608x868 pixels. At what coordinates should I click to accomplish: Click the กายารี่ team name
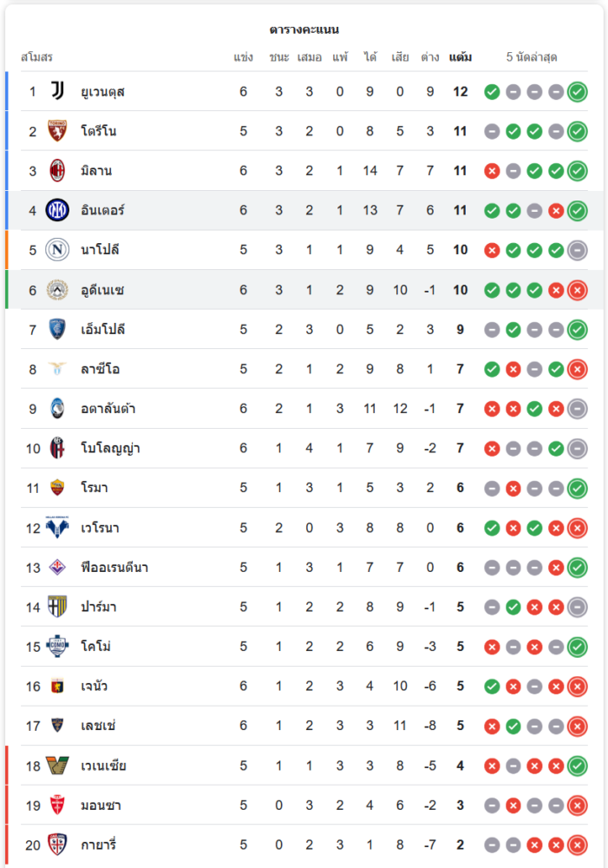[99, 845]
